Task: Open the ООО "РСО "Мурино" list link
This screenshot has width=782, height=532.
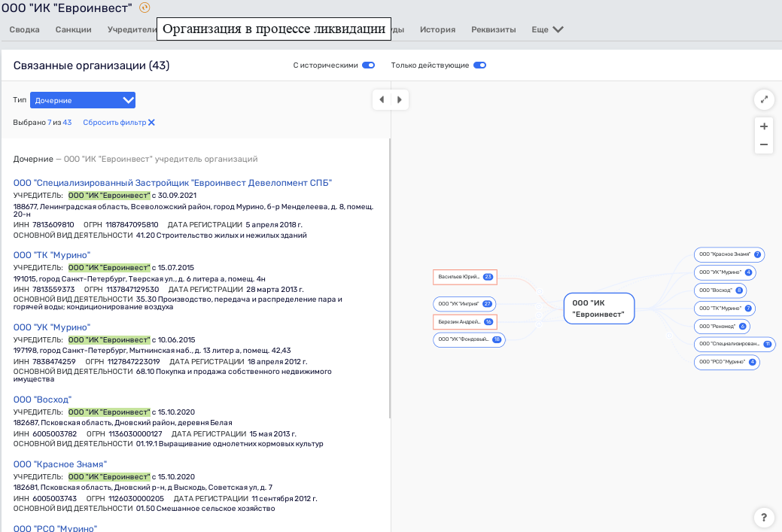Action: pyautogui.click(x=55, y=528)
